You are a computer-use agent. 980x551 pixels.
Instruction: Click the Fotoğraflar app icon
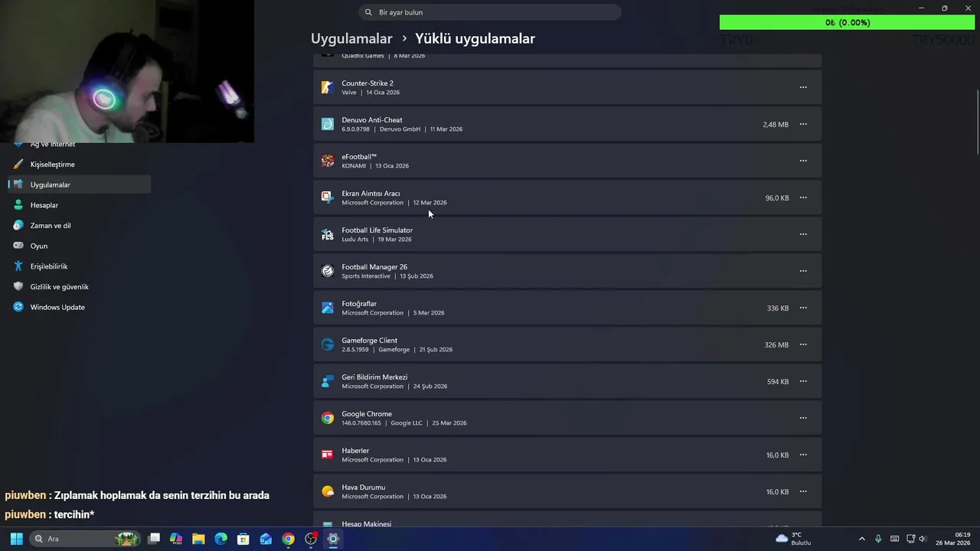point(328,308)
